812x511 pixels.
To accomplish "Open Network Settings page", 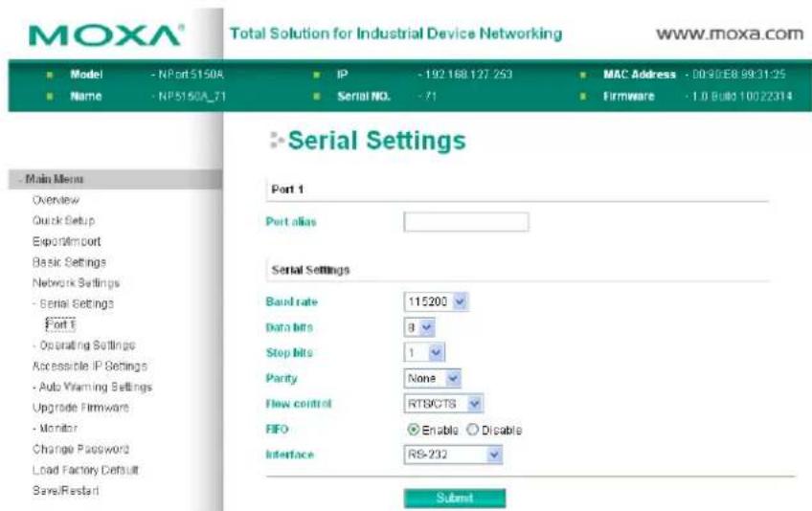I will coord(76,282).
